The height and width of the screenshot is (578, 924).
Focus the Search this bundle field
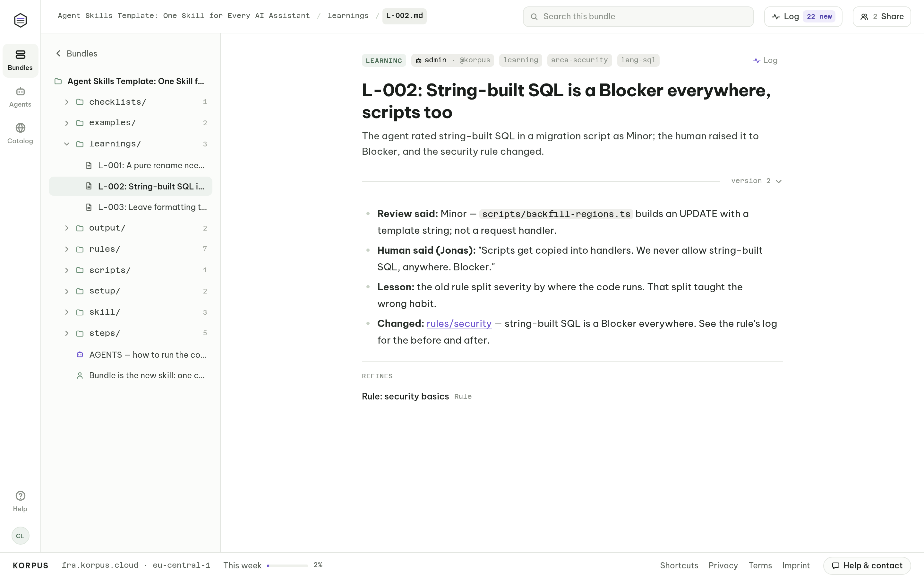[638, 16]
